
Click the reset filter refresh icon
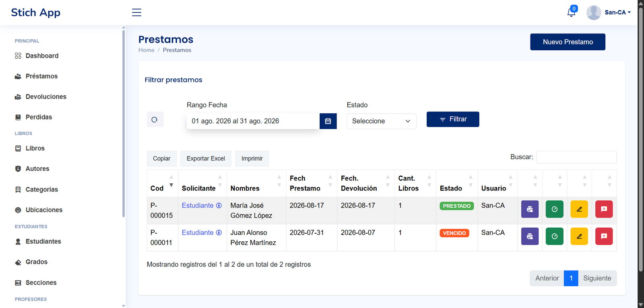[x=155, y=119]
